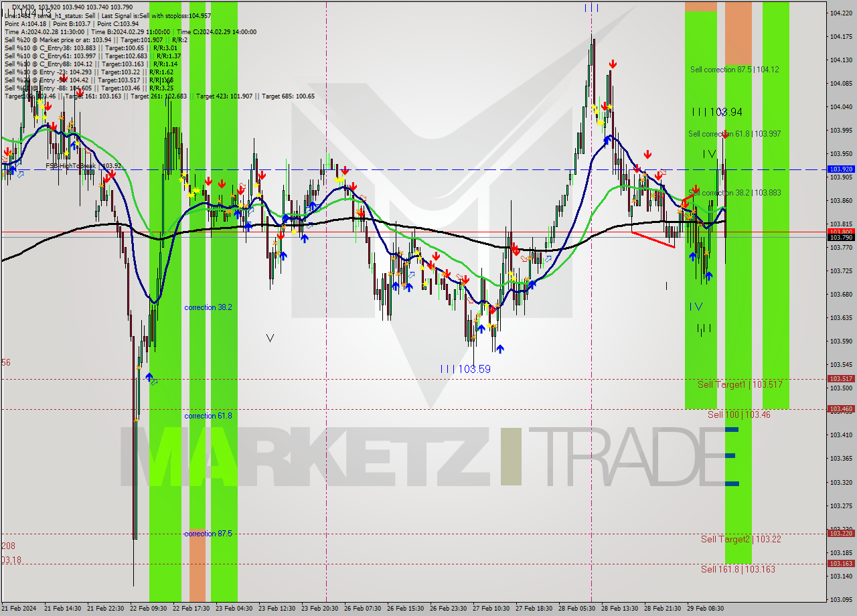Select the 'Target 685: 100.65' targets line
Viewport: 857px width, 616px height.
(288, 96)
